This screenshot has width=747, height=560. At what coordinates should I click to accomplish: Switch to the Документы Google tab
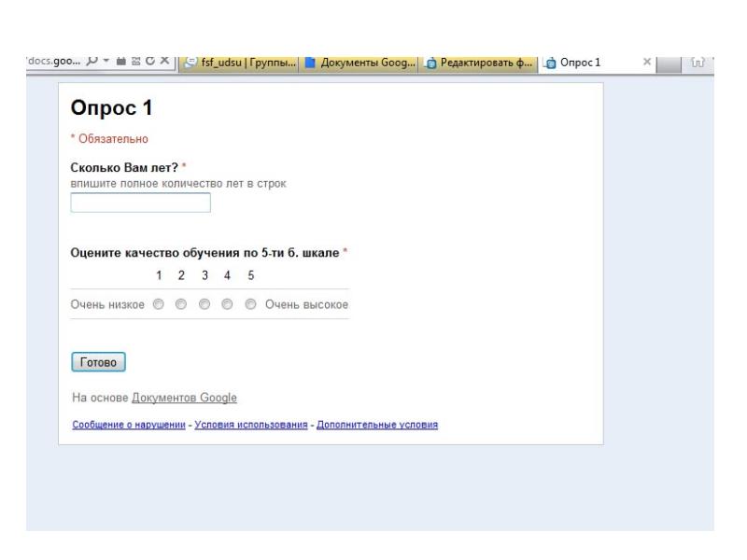click(359, 63)
